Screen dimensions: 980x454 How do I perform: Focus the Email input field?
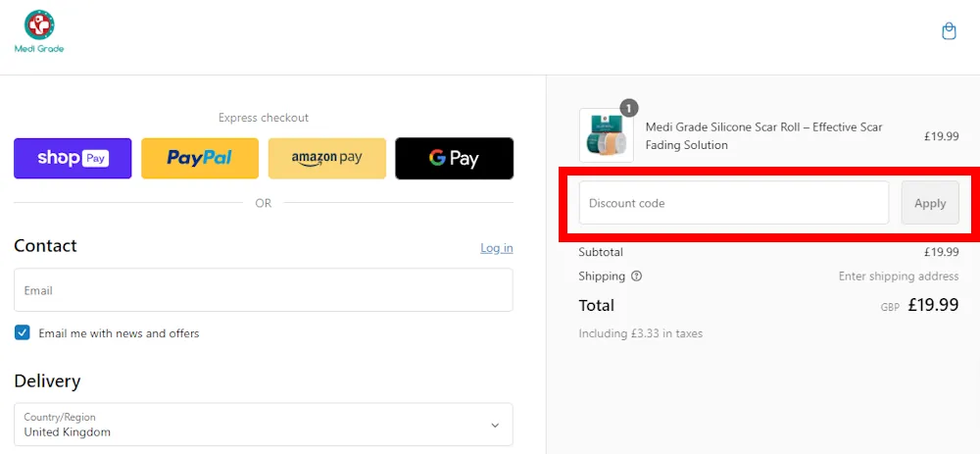coord(263,290)
